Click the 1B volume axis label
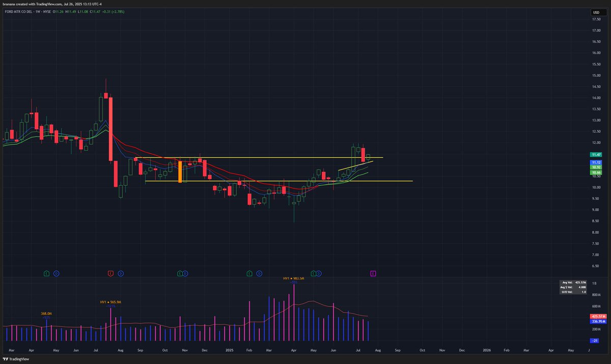 pyautogui.click(x=594, y=283)
